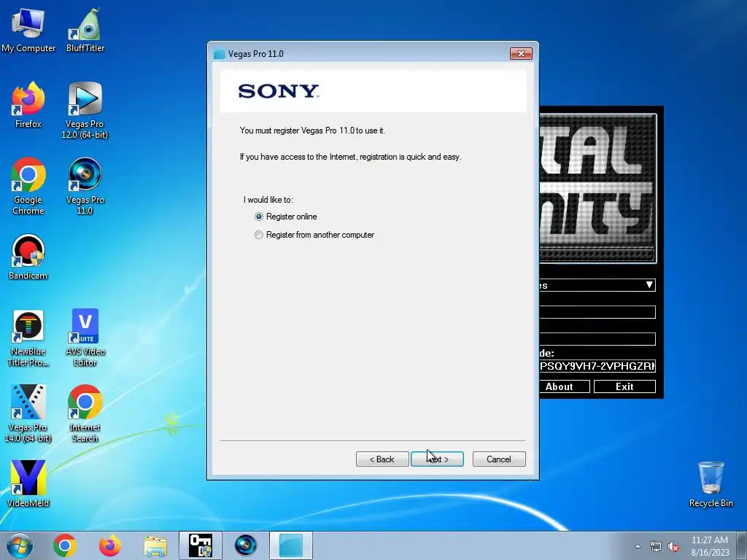Open Internet Search desktop shortcut

(85, 414)
